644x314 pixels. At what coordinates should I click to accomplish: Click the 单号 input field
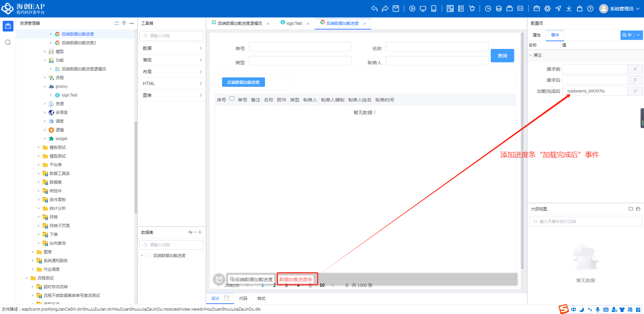click(x=300, y=47)
